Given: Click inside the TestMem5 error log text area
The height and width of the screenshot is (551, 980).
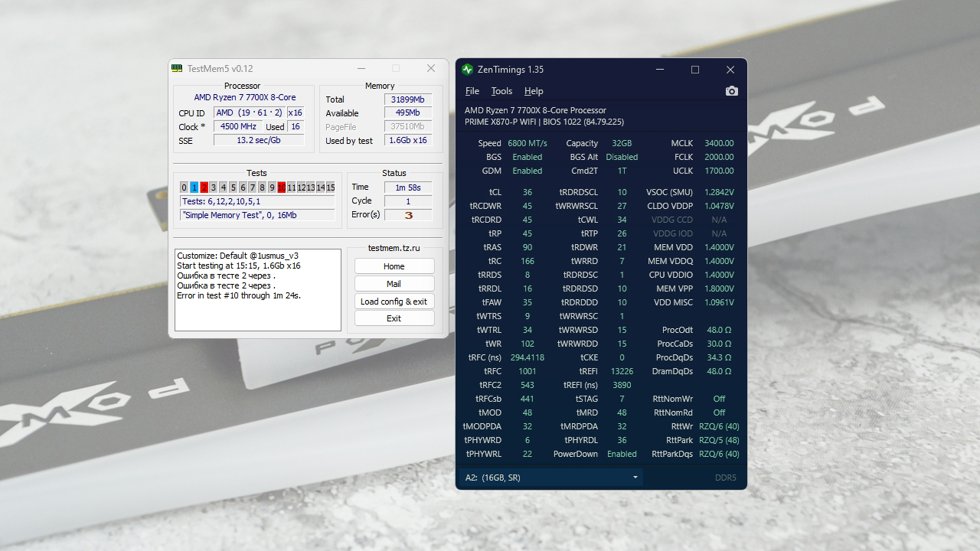Looking at the screenshot, I should (x=257, y=314).
